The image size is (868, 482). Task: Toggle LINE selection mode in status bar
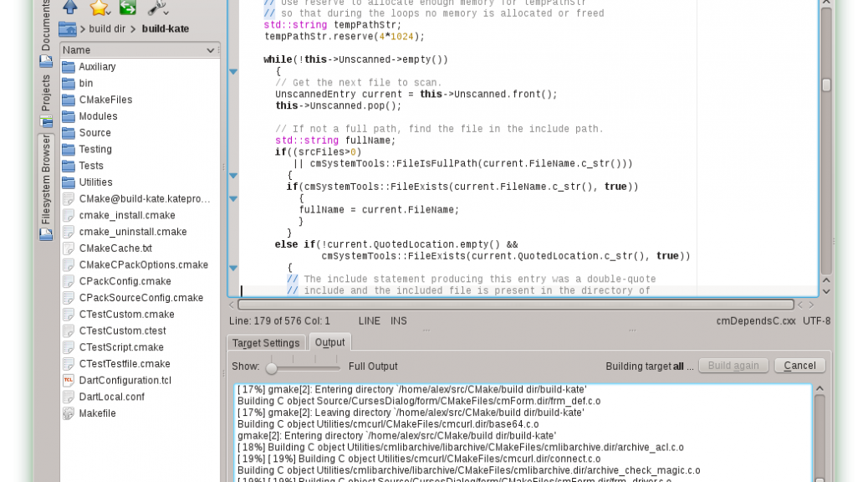(x=369, y=320)
